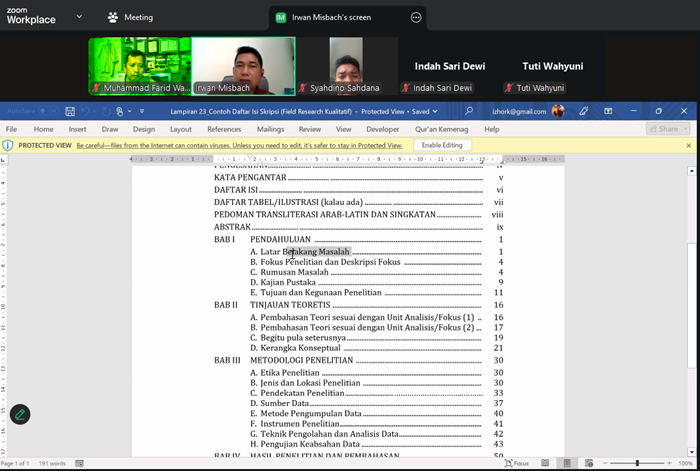Screen dimensions: 700x471
Task: Open the Draw tab
Action: coord(110,129)
